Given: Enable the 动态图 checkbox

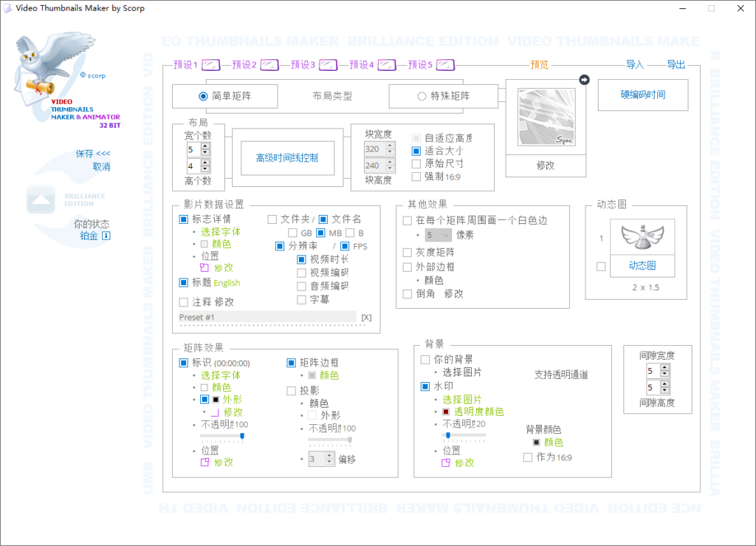Looking at the screenshot, I should tap(601, 267).
